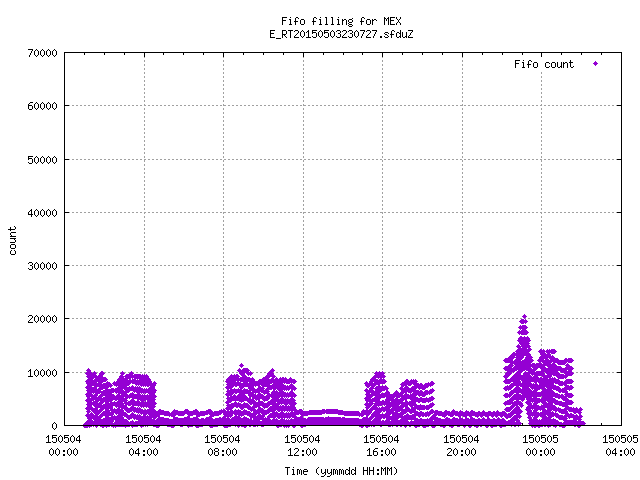Image resolution: width=640 pixels, height=480 pixels.
Task: Click the 'Fifo count' legend label
Action: coord(544,64)
